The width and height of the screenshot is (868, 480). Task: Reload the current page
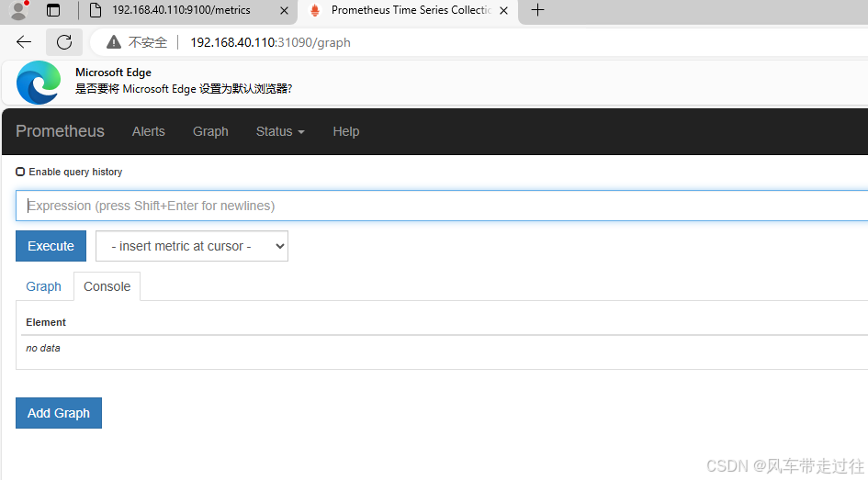coord(64,42)
